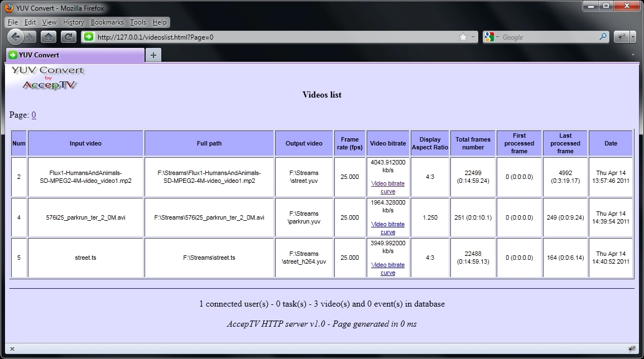
Task: Click the Home icon in the toolbar
Action: (x=49, y=37)
